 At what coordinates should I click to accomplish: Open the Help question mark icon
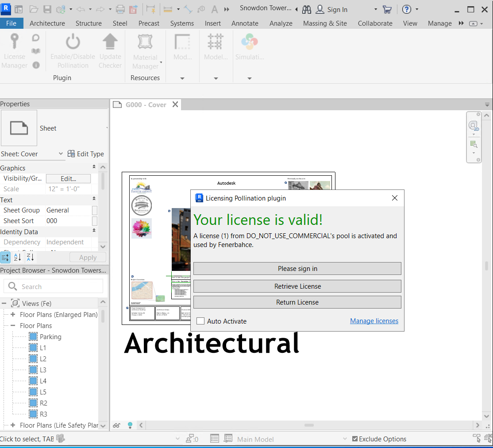point(407,9)
